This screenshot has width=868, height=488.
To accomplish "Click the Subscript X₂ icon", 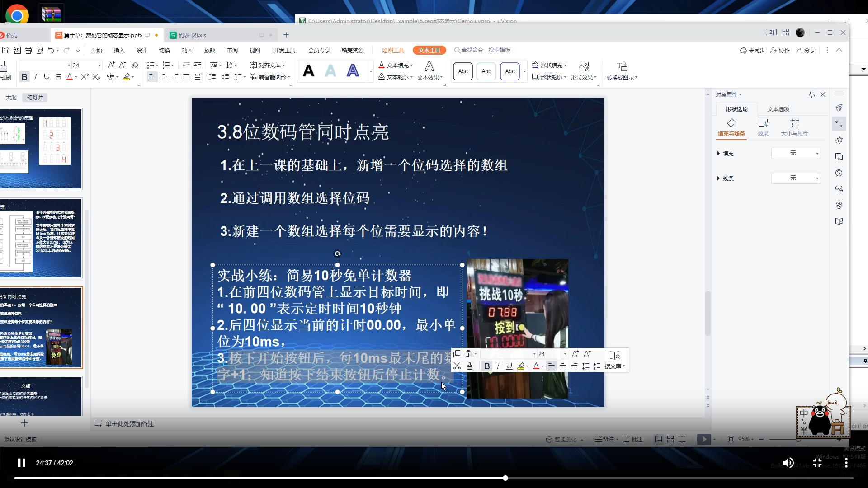I will pos(96,77).
